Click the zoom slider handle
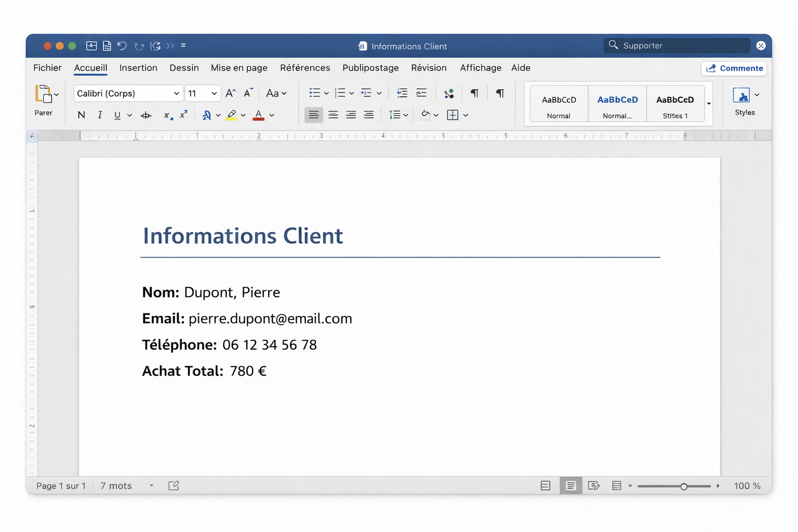The image size is (798, 532). (684, 486)
